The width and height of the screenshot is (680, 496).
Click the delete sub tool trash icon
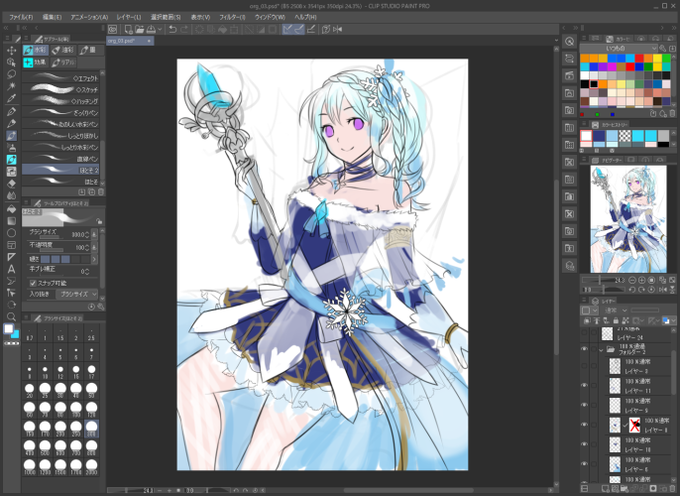[x=101, y=192]
